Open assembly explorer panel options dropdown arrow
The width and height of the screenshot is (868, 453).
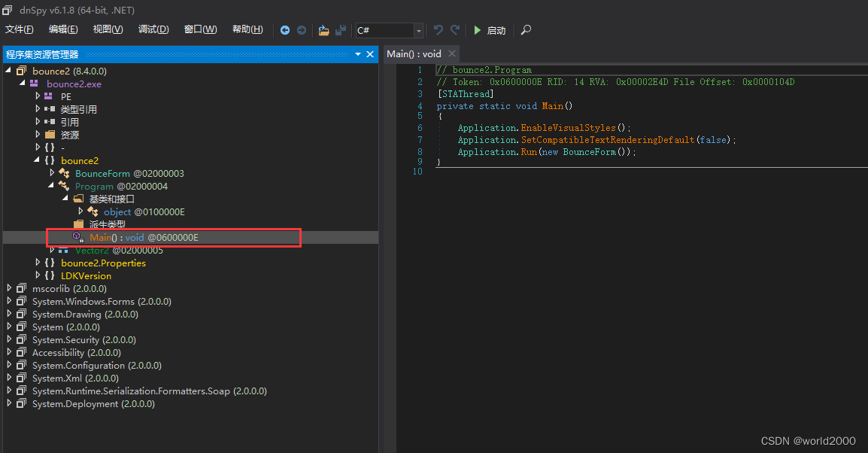(357, 54)
